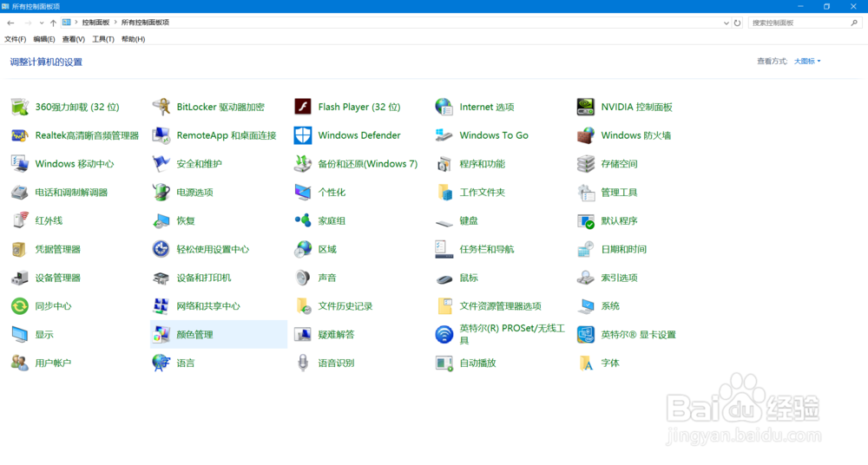Open the 安全和维护 flag icon
The width and height of the screenshot is (868, 465).
(x=161, y=164)
